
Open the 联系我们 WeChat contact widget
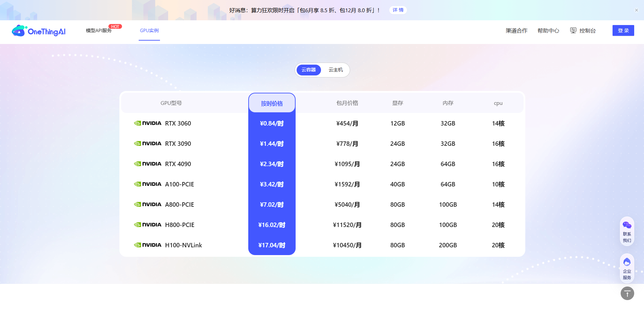tap(627, 231)
